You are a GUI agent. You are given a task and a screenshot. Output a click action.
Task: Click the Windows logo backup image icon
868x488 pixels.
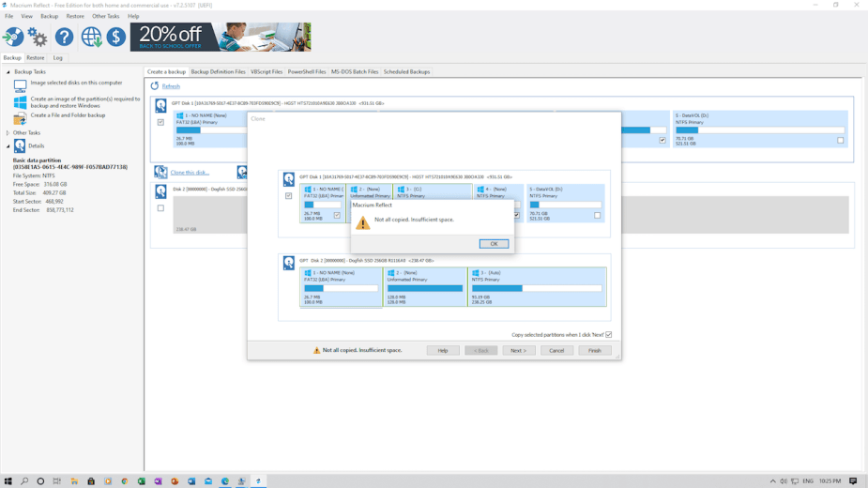pos(20,101)
